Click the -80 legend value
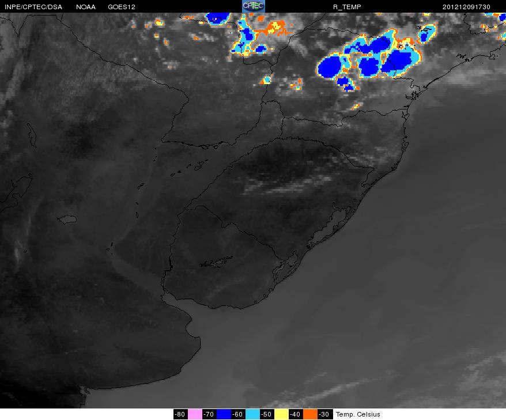Screen dimensions: 506x420 [x=180, y=414]
